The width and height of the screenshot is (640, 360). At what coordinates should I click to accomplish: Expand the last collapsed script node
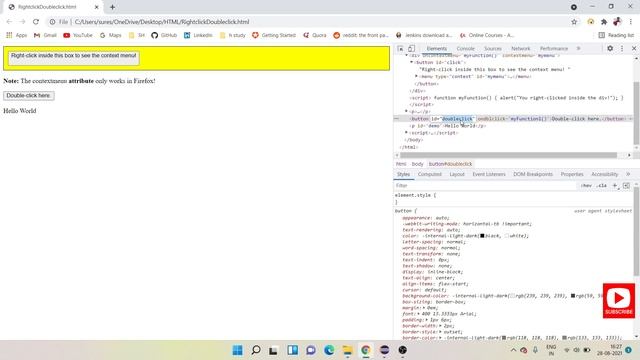pos(407,133)
